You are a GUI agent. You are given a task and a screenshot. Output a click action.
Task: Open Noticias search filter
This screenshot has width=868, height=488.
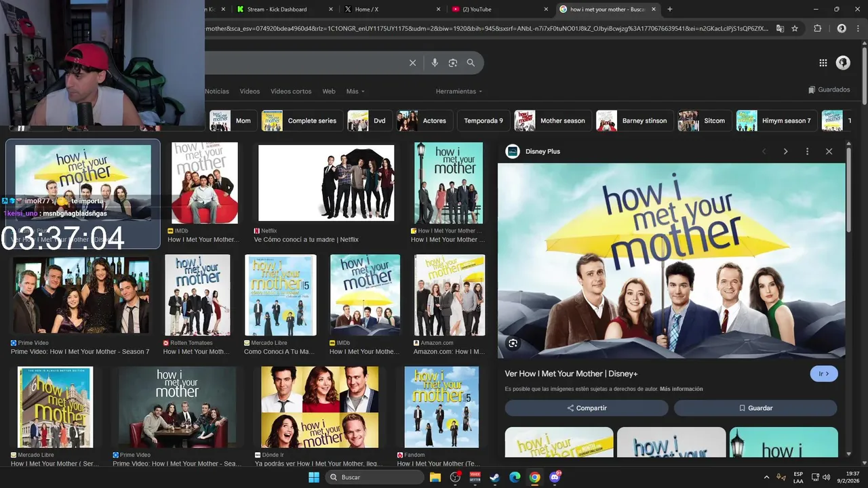pos(217,91)
